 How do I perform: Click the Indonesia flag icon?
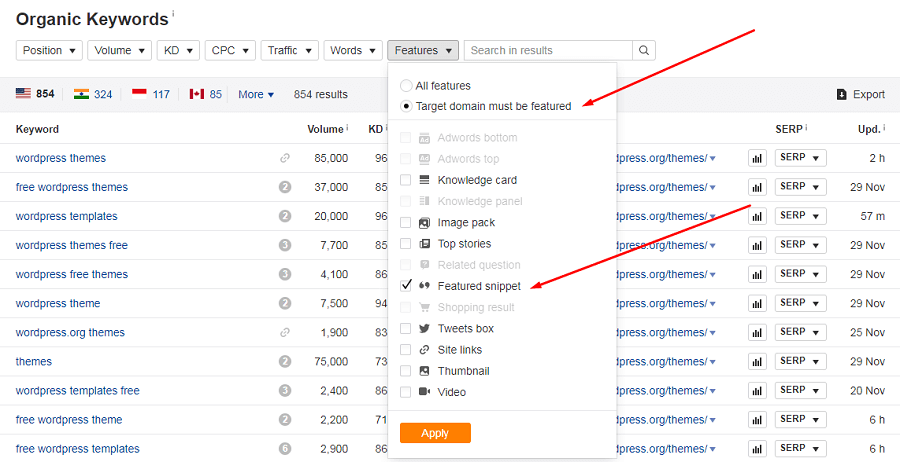pyautogui.click(x=139, y=94)
